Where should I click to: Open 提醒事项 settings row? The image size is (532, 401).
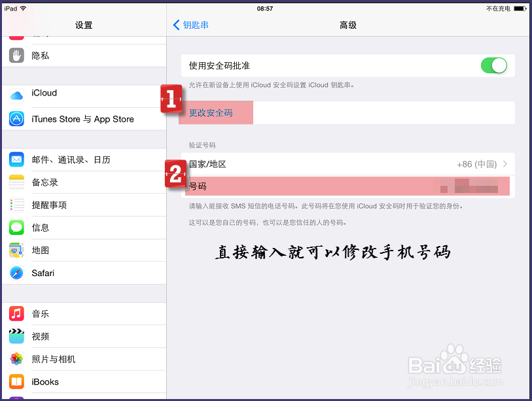pos(84,205)
